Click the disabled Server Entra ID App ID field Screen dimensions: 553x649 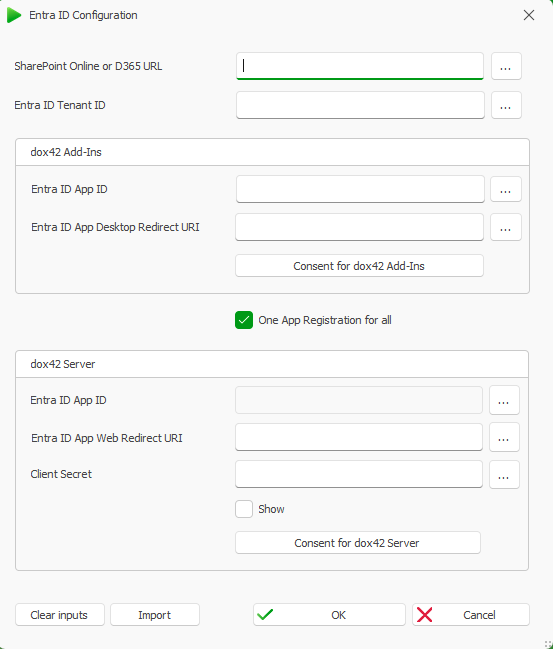click(359, 400)
